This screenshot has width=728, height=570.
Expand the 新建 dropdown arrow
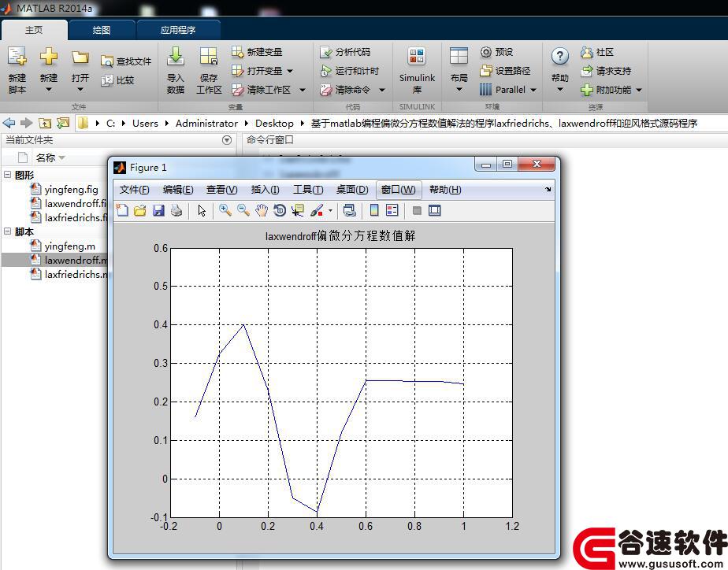pos(49,89)
